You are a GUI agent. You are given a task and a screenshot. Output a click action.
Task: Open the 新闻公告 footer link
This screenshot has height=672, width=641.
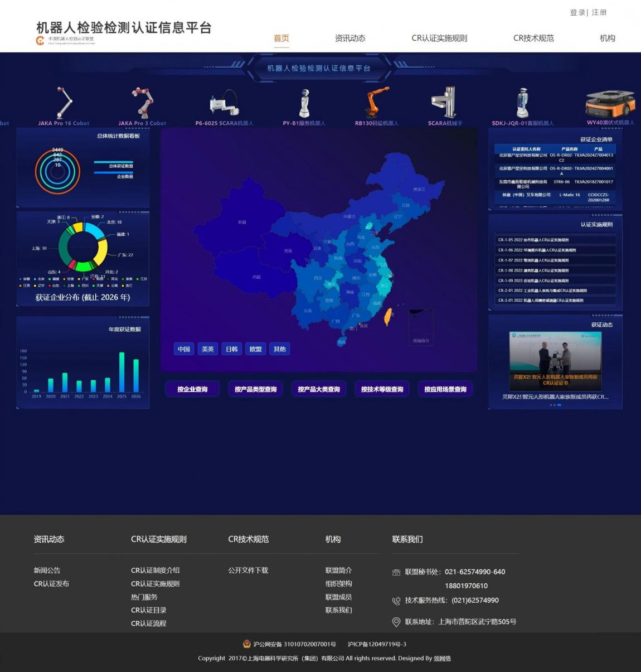(47, 571)
